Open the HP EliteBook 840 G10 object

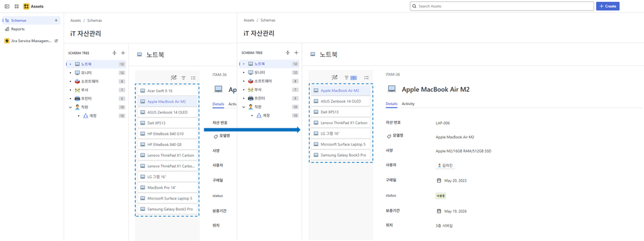pyautogui.click(x=167, y=133)
